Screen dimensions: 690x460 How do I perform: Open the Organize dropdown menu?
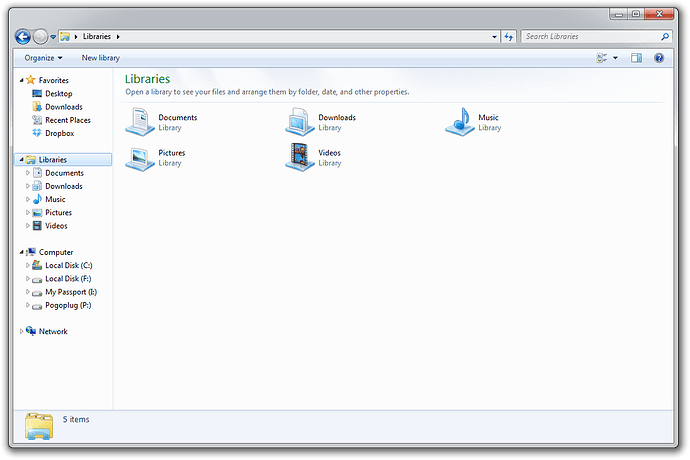point(43,58)
